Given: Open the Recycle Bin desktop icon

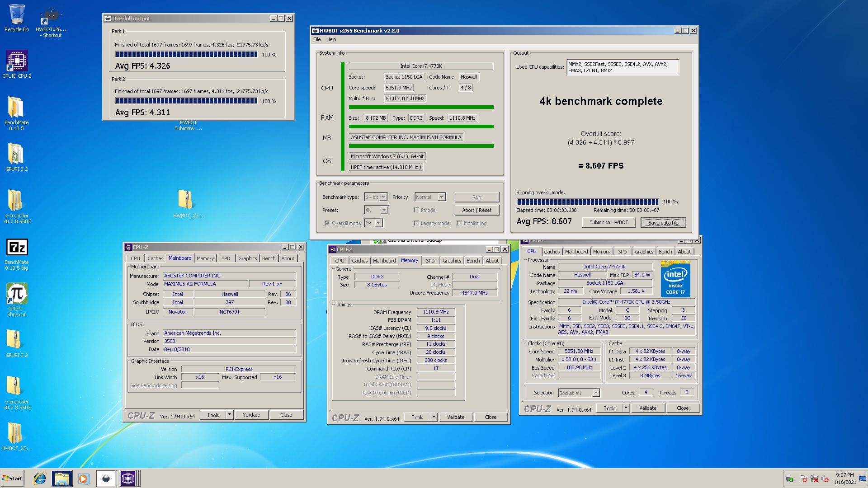Looking at the screenshot, I should click(17, 18).
